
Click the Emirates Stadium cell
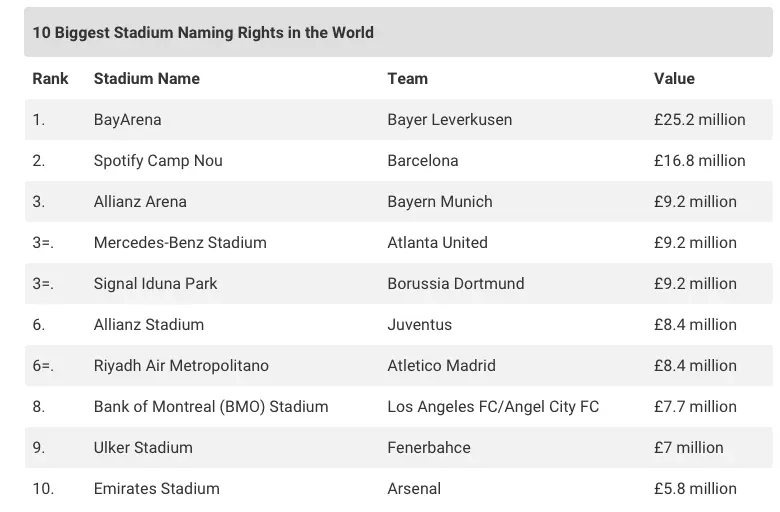pyautogui.click(x=157, y=488)
